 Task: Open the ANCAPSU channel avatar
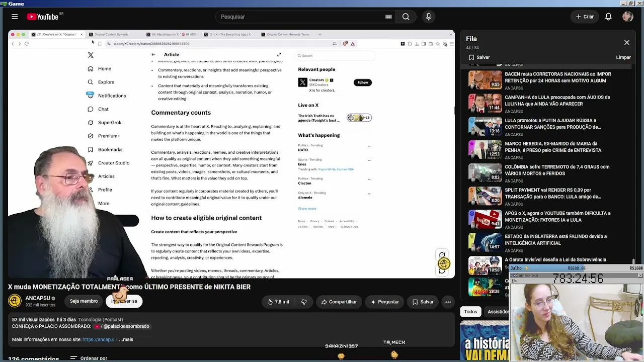click(x=15, y=301)
